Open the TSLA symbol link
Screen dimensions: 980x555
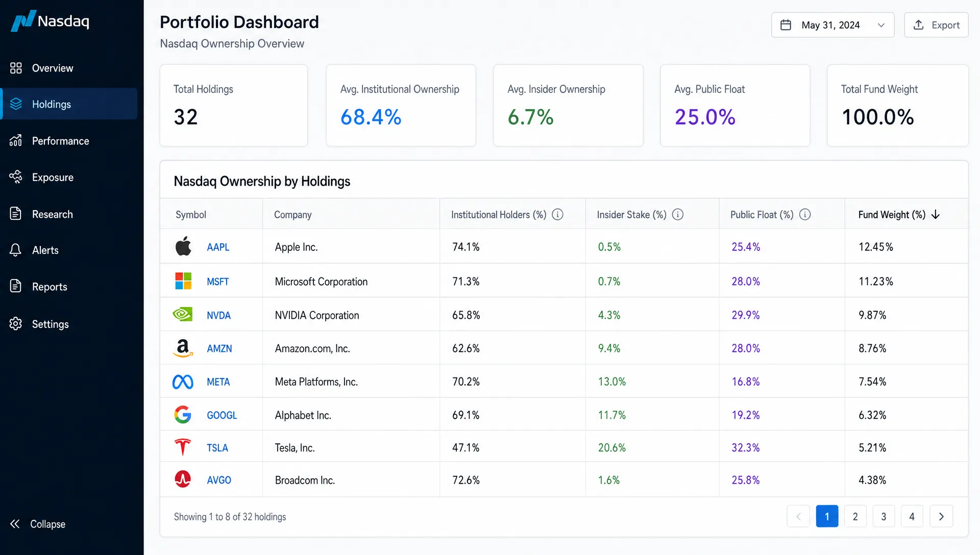217,448
